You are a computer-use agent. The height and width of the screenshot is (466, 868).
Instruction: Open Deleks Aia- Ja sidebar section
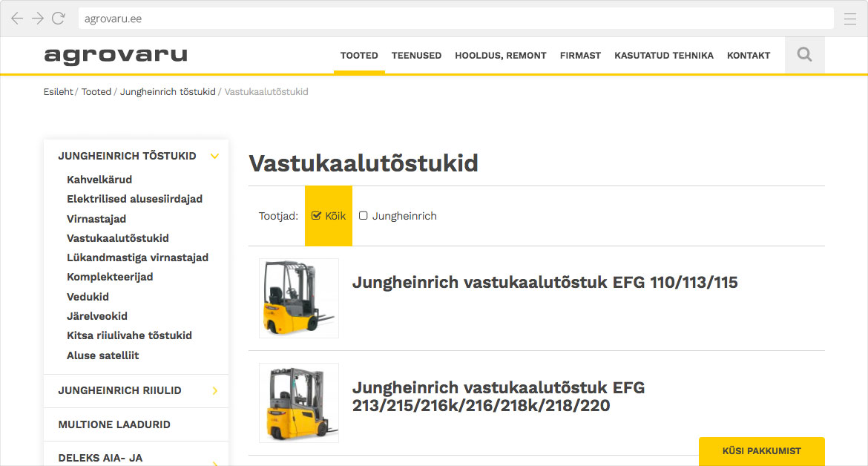(100, 459)
